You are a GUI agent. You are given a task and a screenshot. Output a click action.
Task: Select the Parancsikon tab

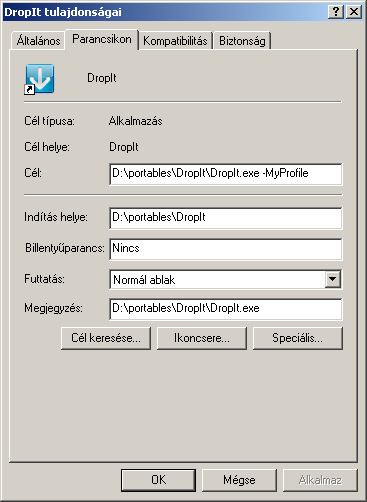[x=102, y=39]
